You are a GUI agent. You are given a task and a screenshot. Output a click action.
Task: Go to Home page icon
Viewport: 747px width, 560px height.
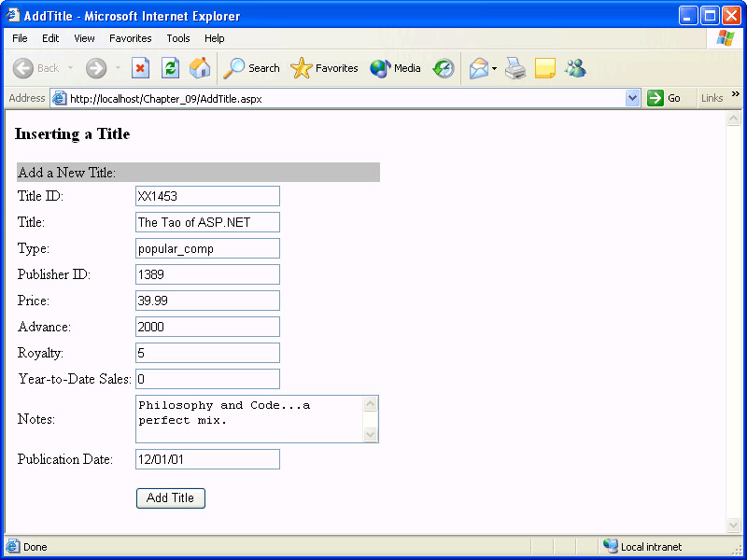tap(200, 68)
